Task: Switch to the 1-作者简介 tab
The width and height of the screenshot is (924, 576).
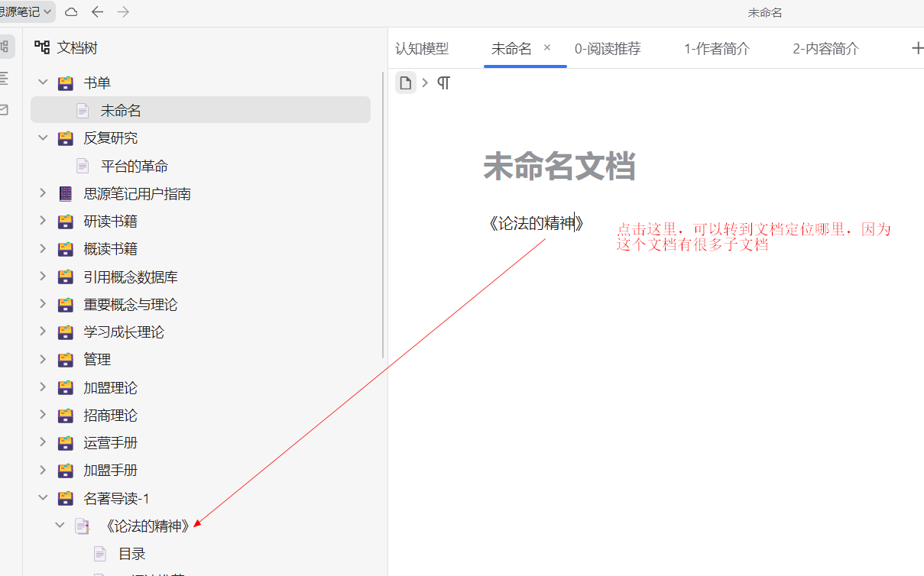Action: click(x=717, y=47)
